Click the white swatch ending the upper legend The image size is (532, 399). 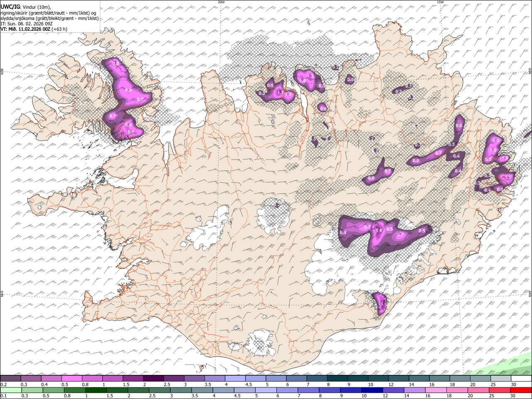tap(521, 379)
